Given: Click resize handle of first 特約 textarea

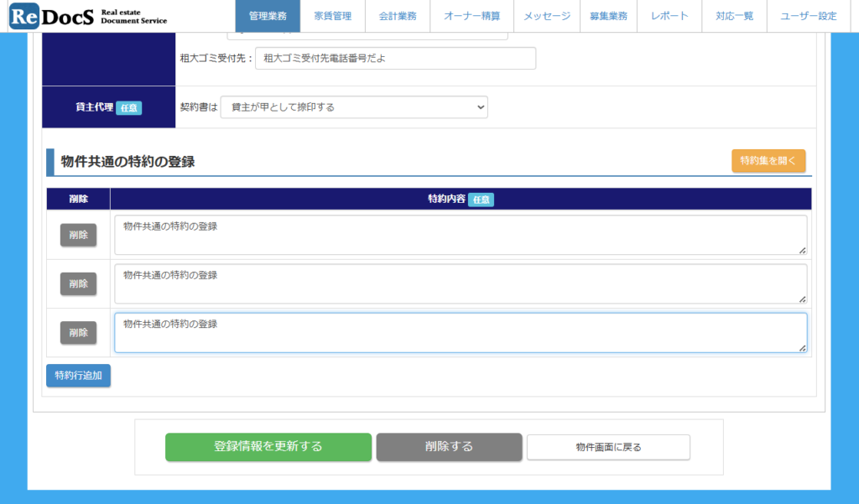Looking at the screenshot, I should [x=802, y=251].
